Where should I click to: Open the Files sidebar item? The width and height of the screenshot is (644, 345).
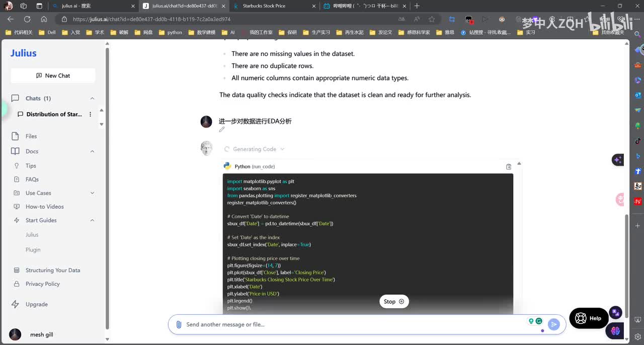click(x=31, y=136)
